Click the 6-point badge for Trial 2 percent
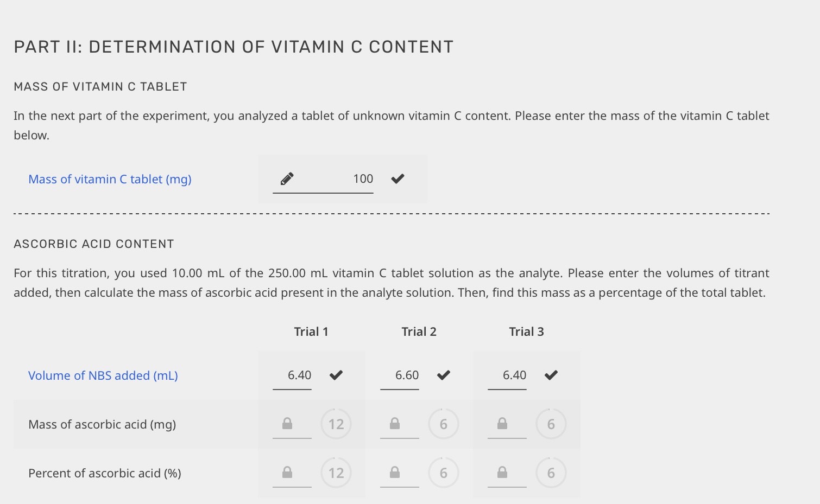 (444, 473)
